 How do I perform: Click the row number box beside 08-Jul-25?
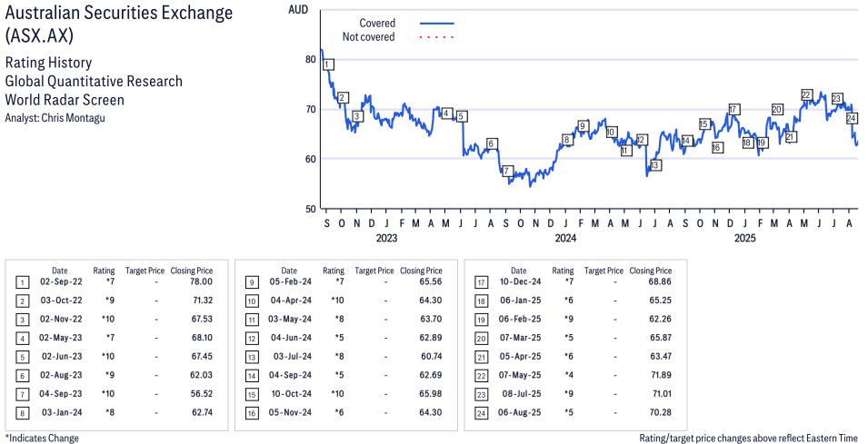click(482, 395)
